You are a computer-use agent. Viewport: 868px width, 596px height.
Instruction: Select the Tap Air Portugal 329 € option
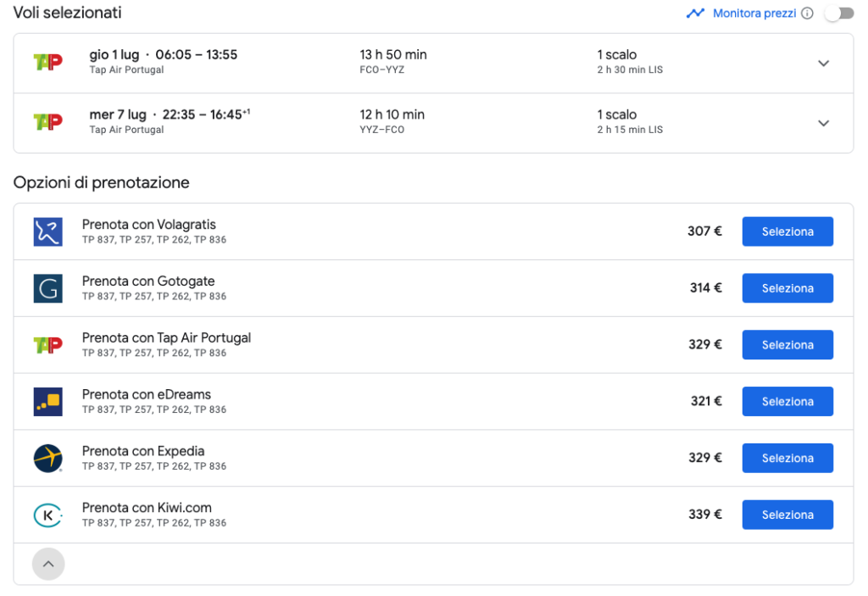click(787, 344)
